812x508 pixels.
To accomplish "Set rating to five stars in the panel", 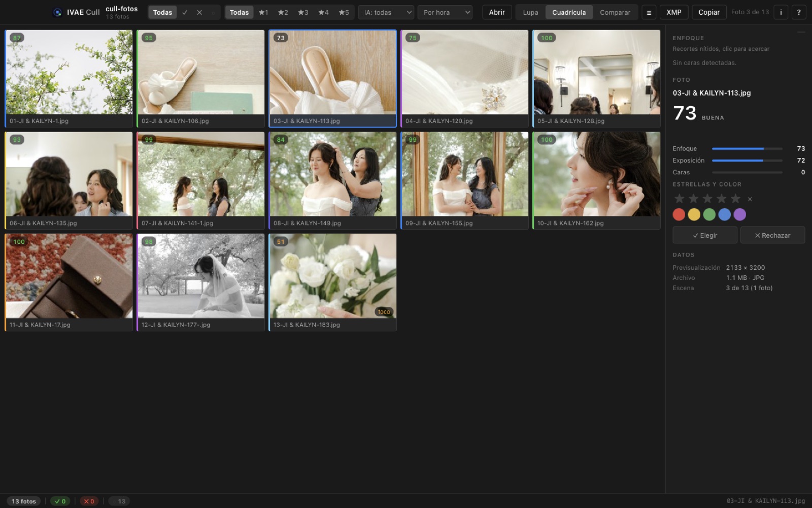I will tap(735, 199).
